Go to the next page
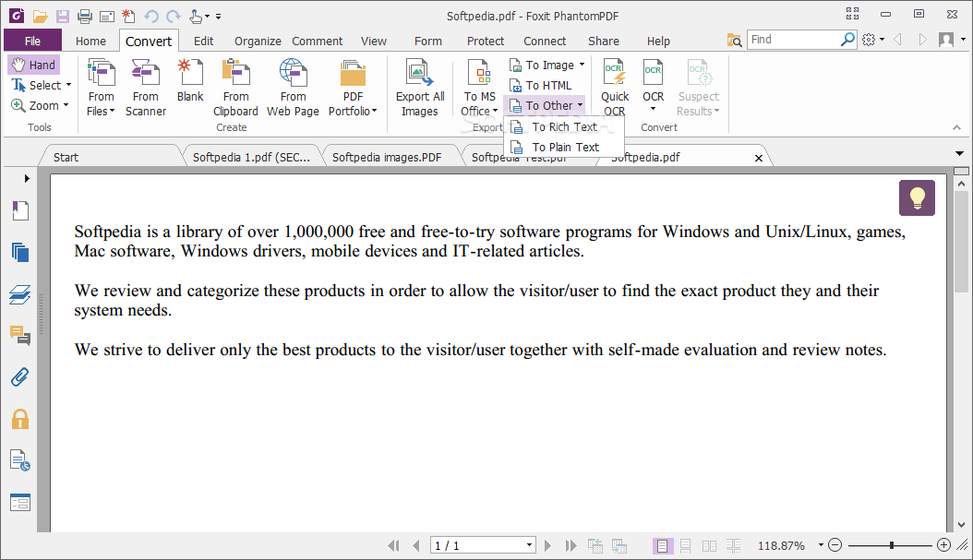Viewport: 973px width, 560px height. pyautogui.click(x=547, y=546)
